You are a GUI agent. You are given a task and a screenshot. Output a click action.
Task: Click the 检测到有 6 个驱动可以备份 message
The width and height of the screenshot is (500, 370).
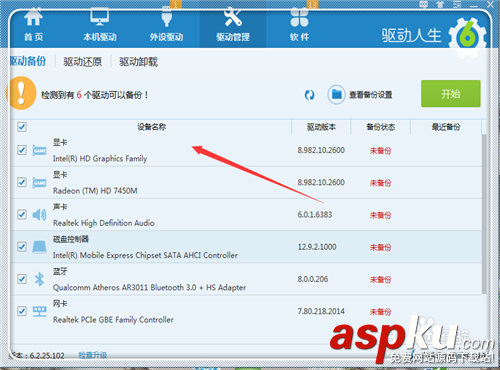[94, 95]
